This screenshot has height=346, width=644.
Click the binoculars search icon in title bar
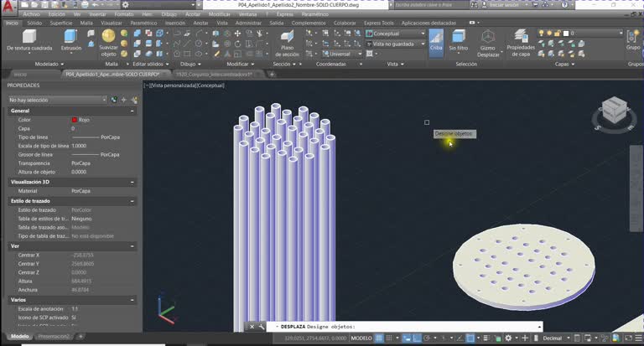(x=474, y=5)
